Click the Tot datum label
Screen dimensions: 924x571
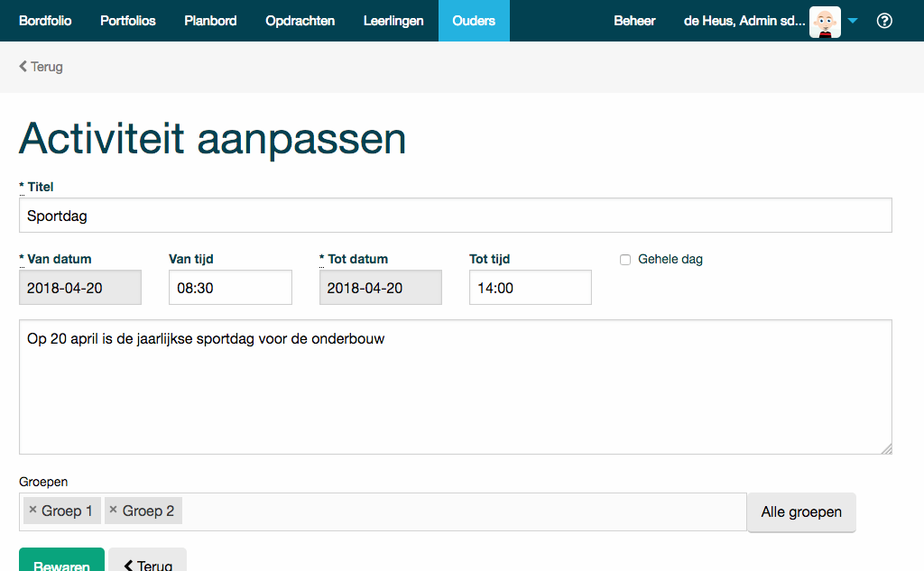coord(354,259)
